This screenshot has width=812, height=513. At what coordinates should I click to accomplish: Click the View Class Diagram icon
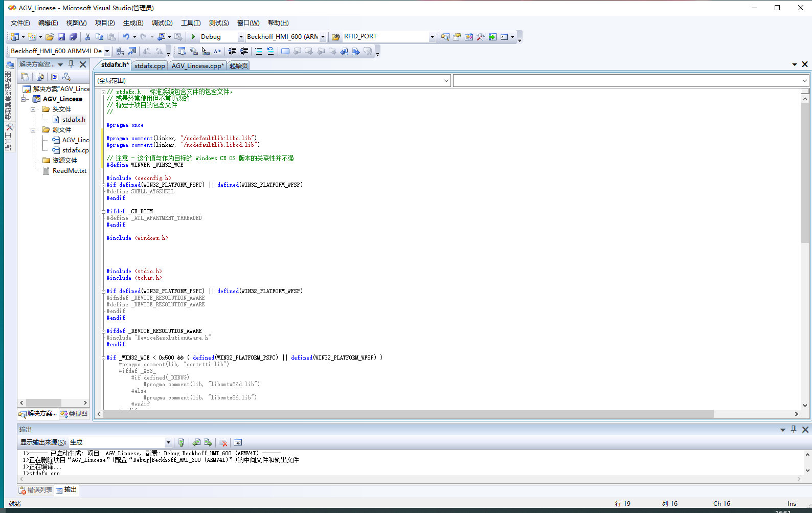coord(66,77)
